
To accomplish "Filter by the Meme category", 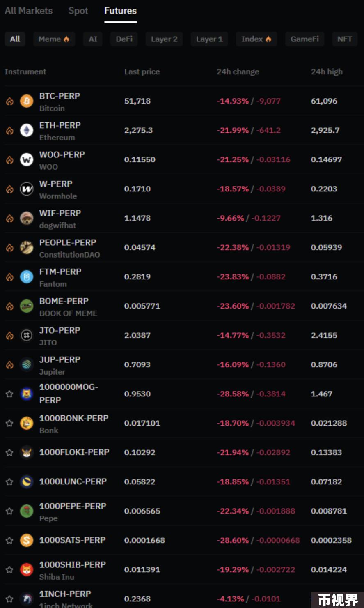I will click(x=54, y=39).
